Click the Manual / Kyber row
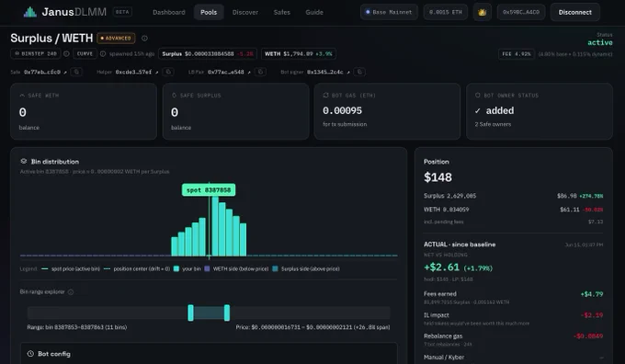The height and width of the screenshot is (364, 625). 514,358
